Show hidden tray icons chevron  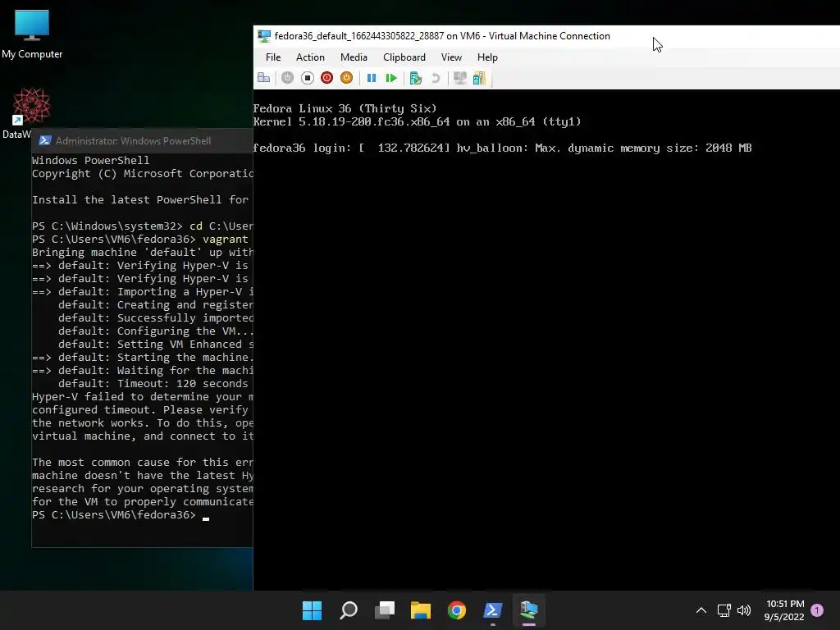(x=701, y=610)
